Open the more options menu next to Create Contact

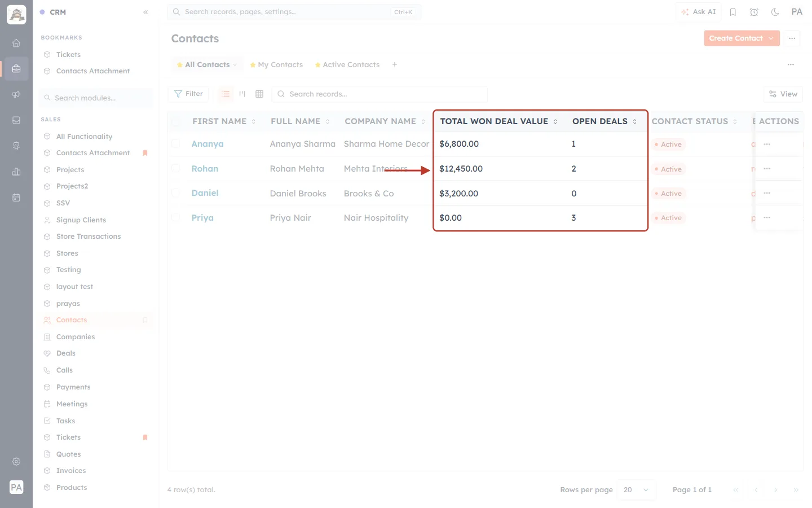pos(792,38)
